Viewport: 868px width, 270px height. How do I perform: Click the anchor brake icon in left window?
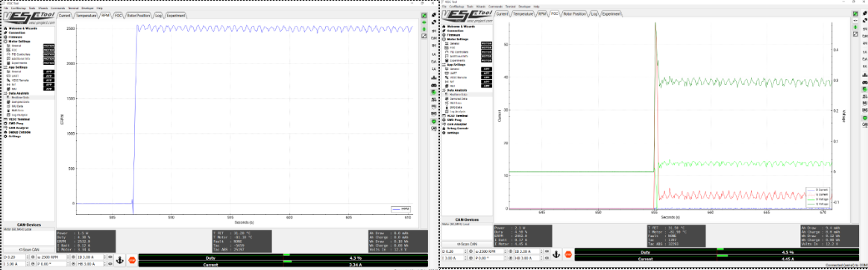(x=119, y=260)
